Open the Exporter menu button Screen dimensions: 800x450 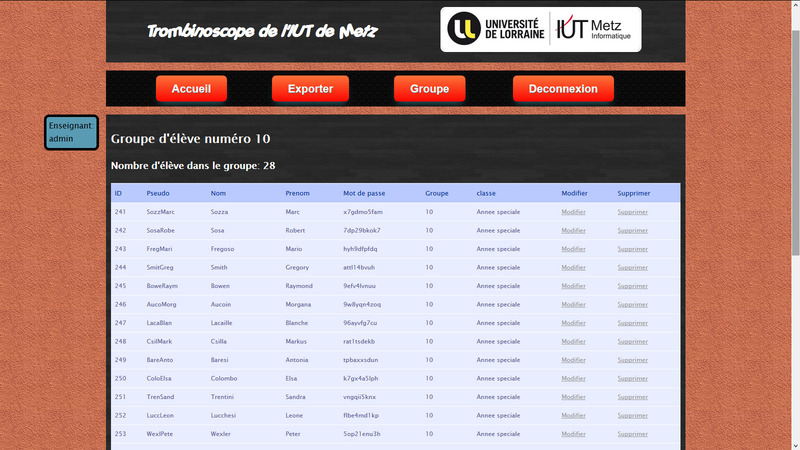310,89
